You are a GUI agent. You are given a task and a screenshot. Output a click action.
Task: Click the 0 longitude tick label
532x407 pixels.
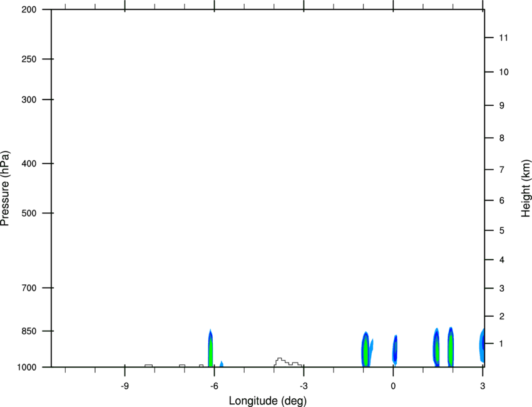[x=393, y=386]
